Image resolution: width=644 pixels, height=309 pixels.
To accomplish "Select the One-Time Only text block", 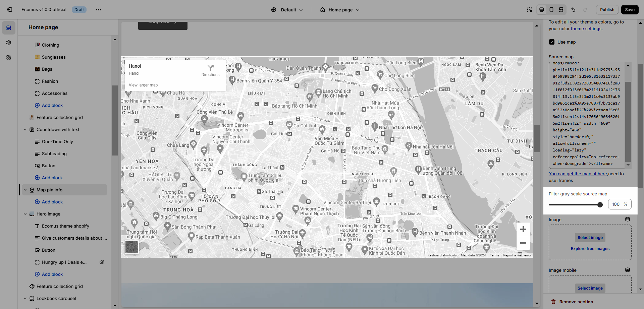I will [57, 141].
